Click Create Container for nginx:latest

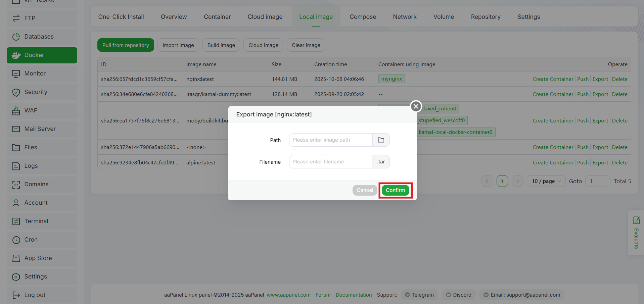tap(553, 79)
